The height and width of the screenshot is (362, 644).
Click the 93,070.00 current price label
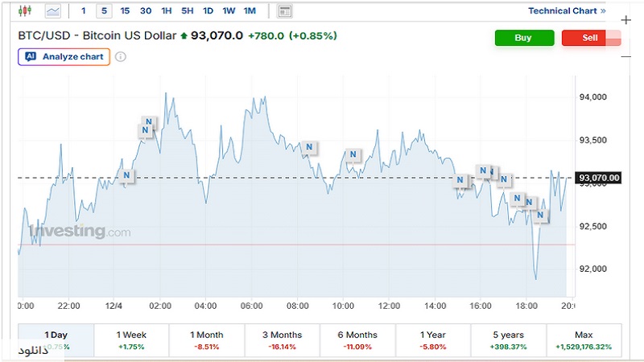pyautogui.click(x=599, y=178)
